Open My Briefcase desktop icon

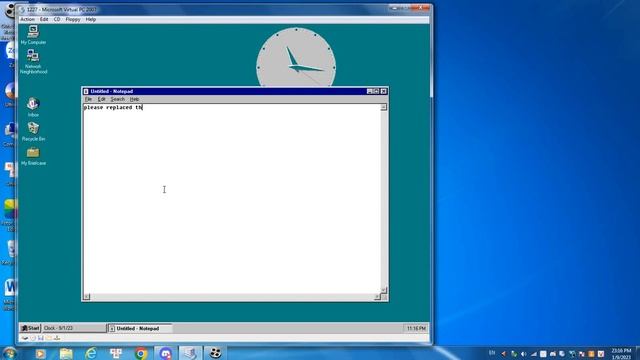[33, 156]
